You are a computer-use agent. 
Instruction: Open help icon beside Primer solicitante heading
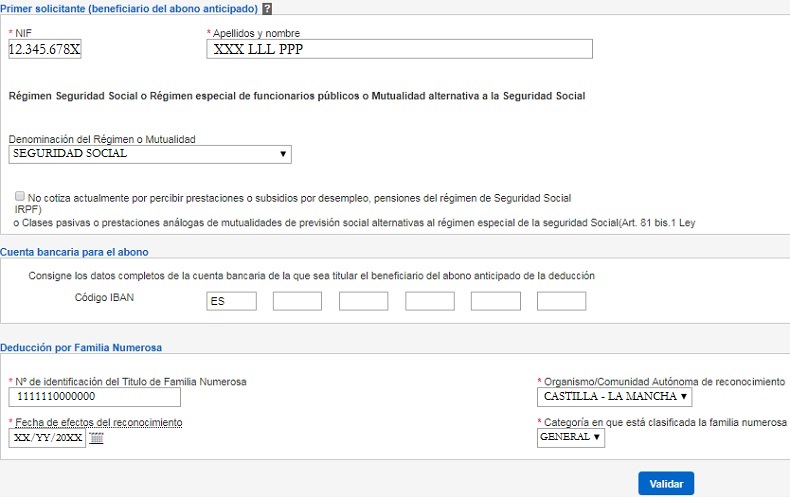coord(268,9)
